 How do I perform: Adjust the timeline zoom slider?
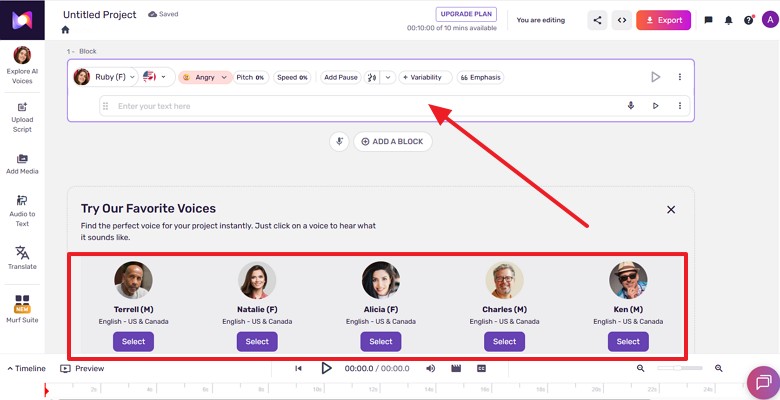[x=680, y=368]
